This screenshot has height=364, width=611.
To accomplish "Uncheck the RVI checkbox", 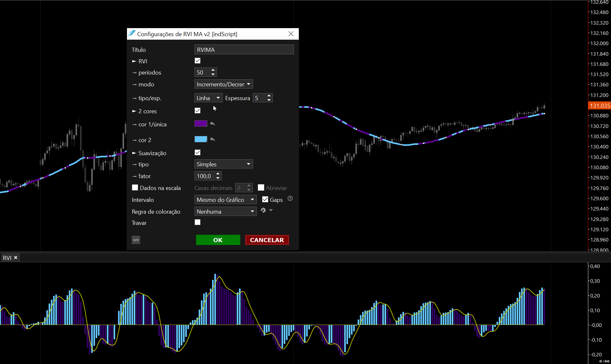I will click(x=198, y=61).
